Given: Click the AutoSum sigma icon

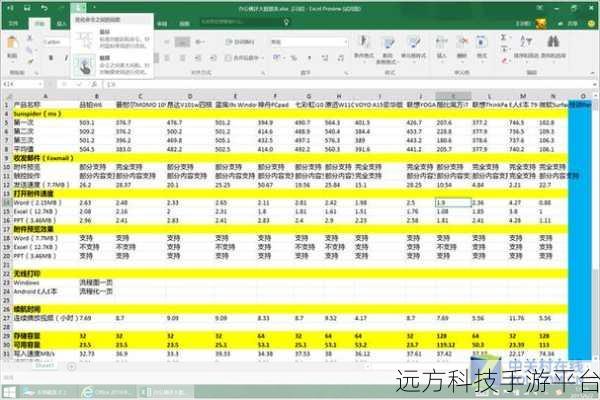Looking at the screenshot, I should (504, 38).
